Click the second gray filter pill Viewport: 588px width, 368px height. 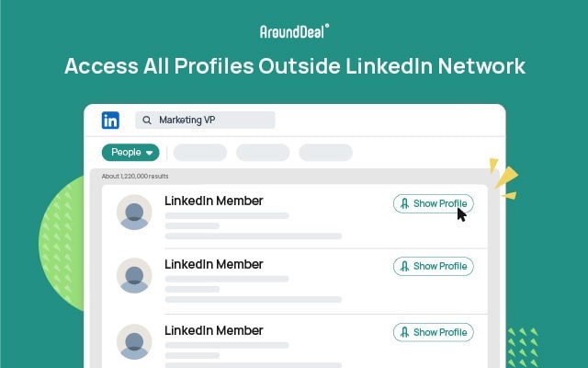pyautogui.click(x=263, y=153)
